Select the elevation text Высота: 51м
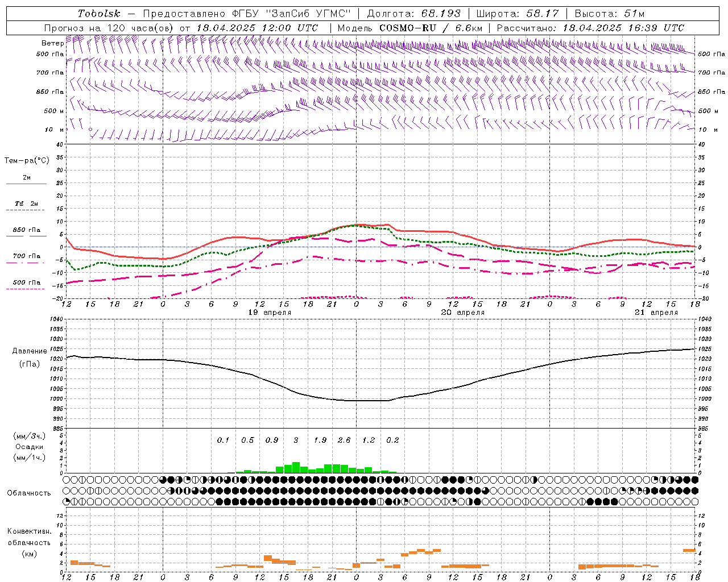Viewport: 728px width, 582px height. tap(610, 14)
